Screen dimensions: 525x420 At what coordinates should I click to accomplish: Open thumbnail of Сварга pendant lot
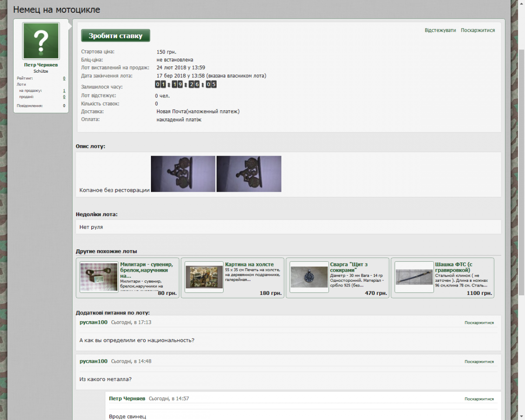point(309,277)
